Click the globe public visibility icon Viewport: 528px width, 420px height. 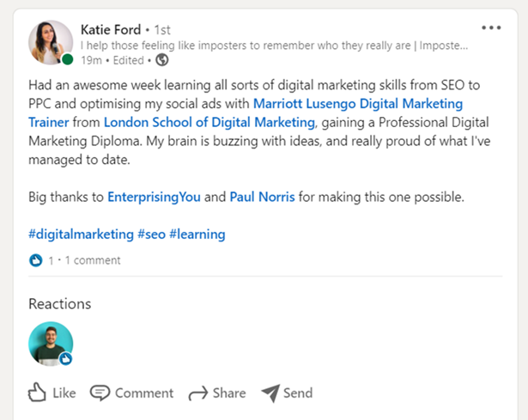pyautogui.click(x=162, y=60)
